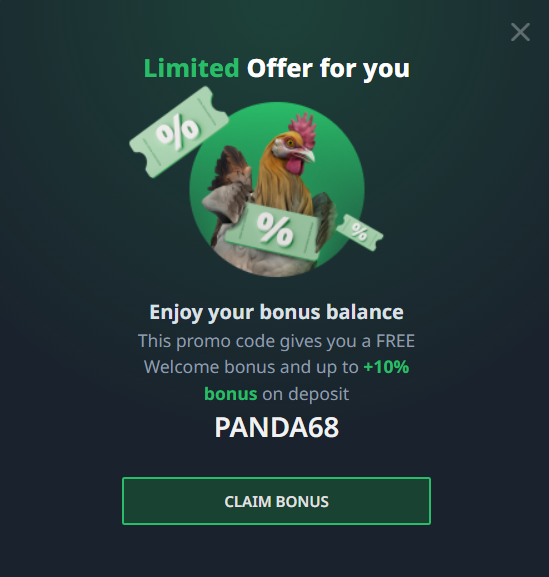Select the PANDA68 promo code text
The height and width of the screenshot is (577, 549).
click(277, 427)
